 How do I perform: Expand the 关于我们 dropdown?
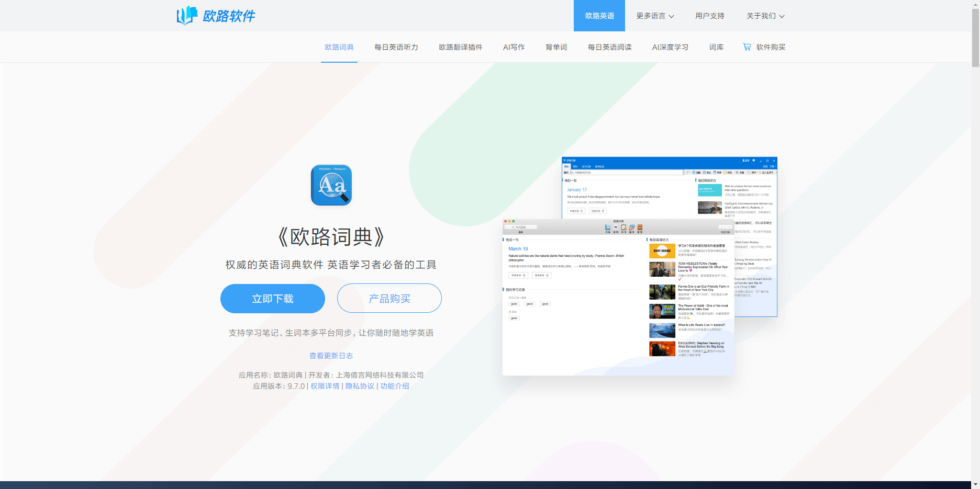(x=765, y=16)
